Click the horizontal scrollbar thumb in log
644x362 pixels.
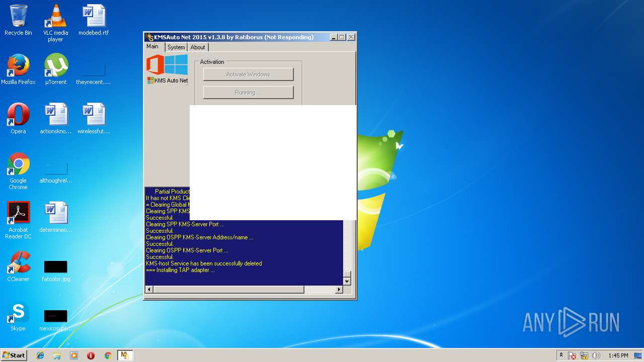(x=228, y=290)
